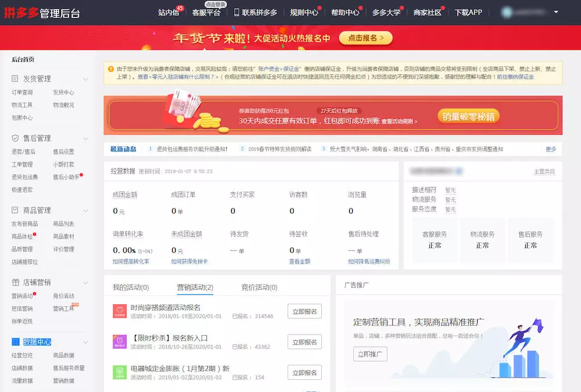
Task: Click the Pinduoduo logo in the header
Action: click(x=42, y=13)
